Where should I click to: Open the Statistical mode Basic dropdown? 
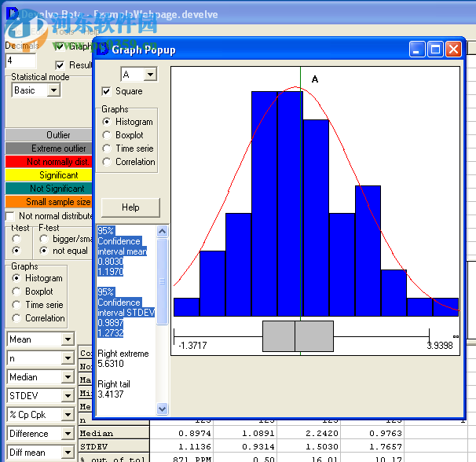[53, 90]
